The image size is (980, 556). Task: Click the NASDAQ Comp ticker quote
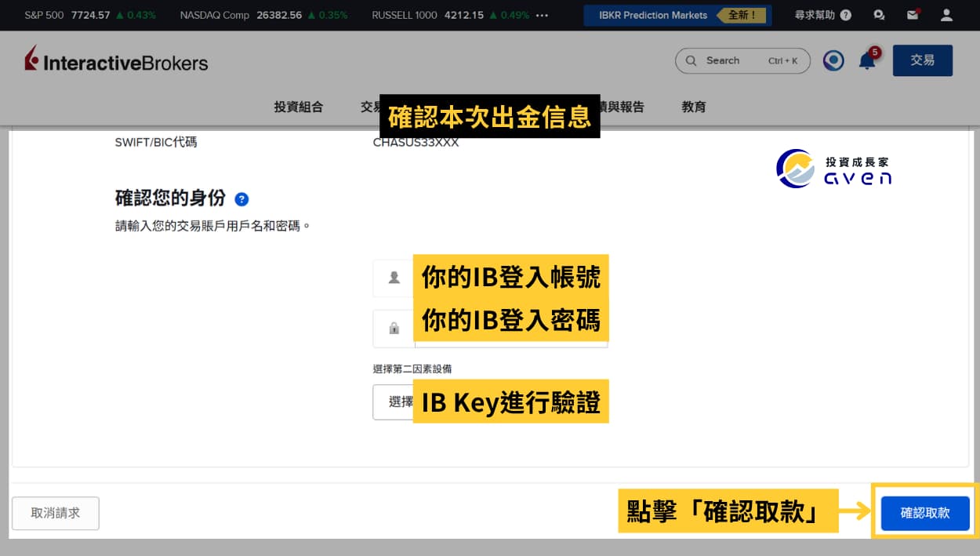pyautogui.click(x=263, y=15)
